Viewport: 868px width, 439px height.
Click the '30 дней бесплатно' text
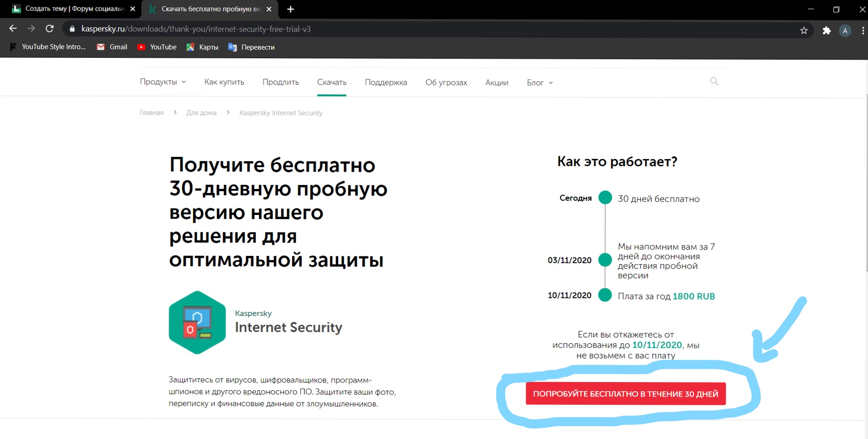click(x=659, y=199)
